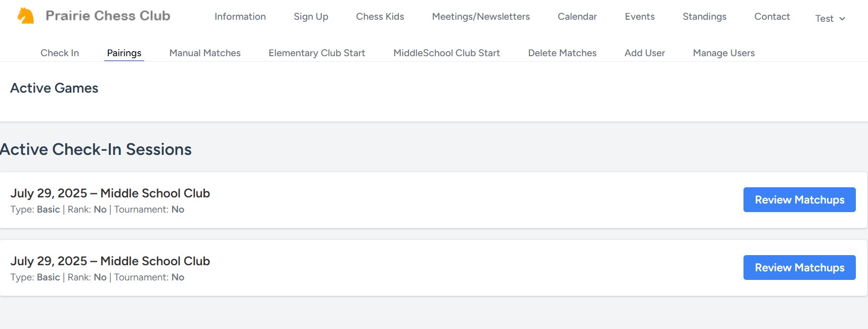The height and width of the screenshot is (329, 868).
Task: Click the orange horse chess logo icon
Action: [x=25, y=16]
